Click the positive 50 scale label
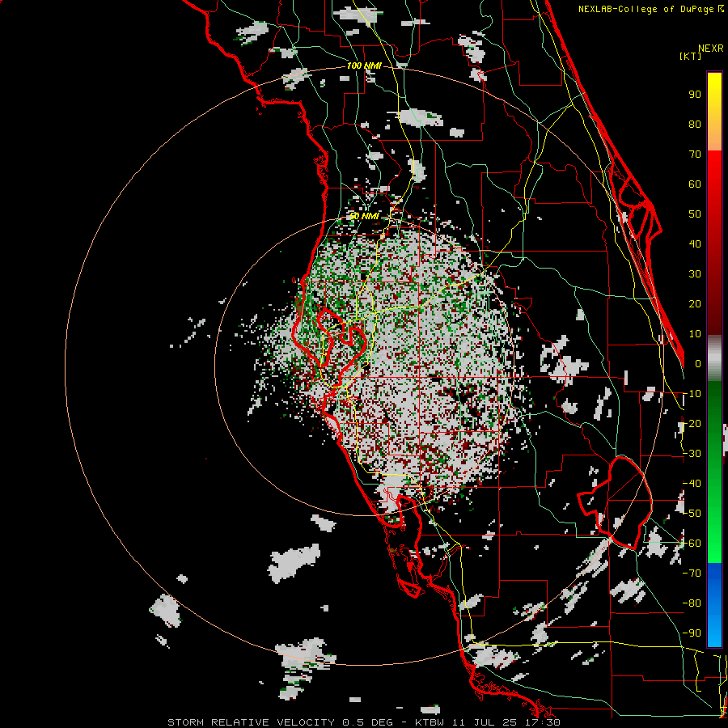 pos(695,214)
